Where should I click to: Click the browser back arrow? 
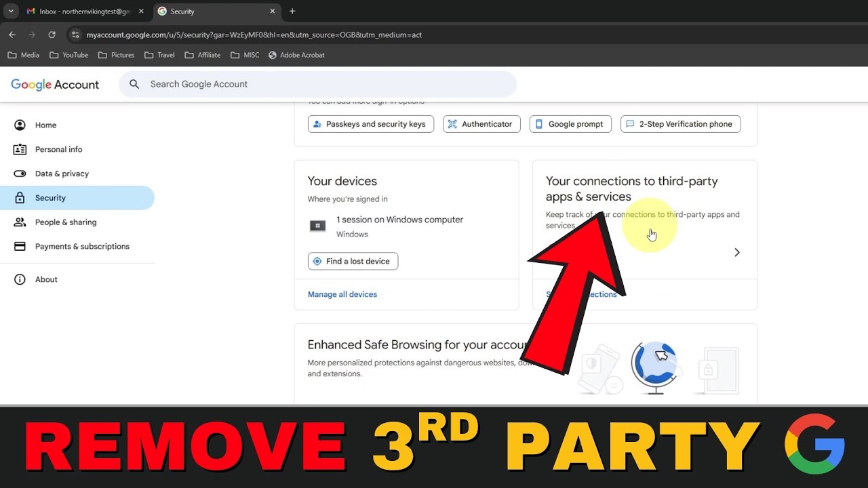point(12,35)
